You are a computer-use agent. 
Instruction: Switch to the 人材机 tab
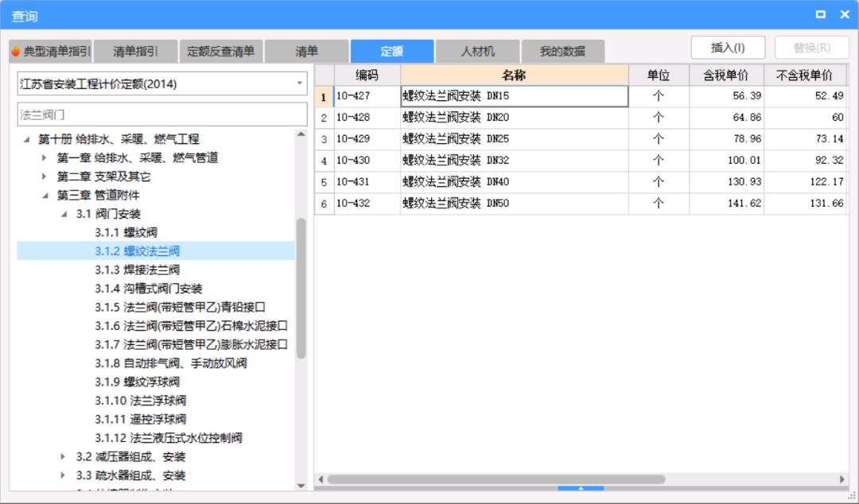pyautogui.click(x=478, y=48)
